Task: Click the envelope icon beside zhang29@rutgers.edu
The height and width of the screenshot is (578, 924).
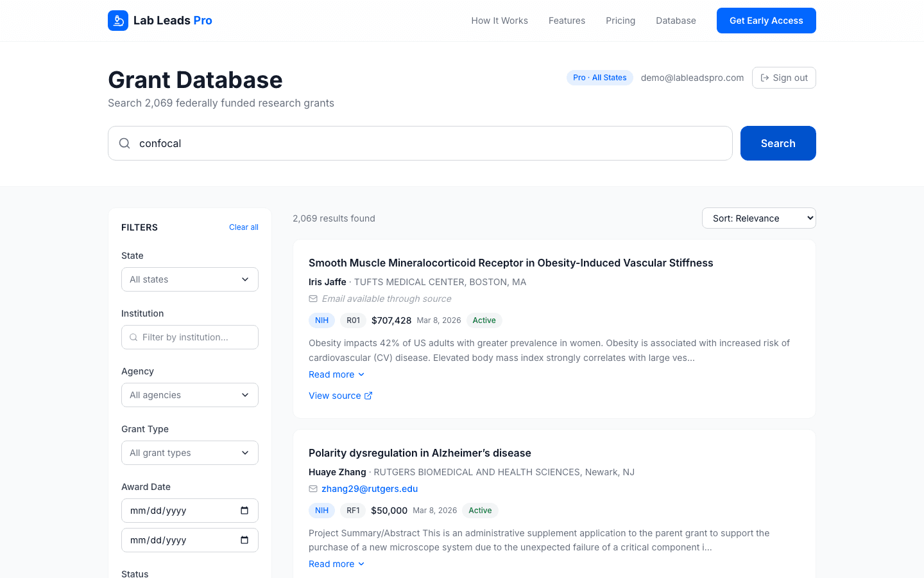Action: coord(313,489)
